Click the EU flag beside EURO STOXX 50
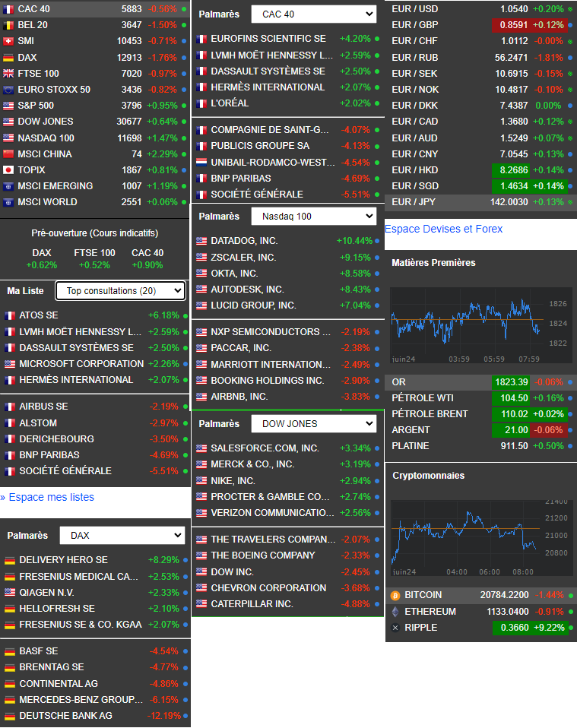This screenshot has width=577, height=728. (8, 90)
